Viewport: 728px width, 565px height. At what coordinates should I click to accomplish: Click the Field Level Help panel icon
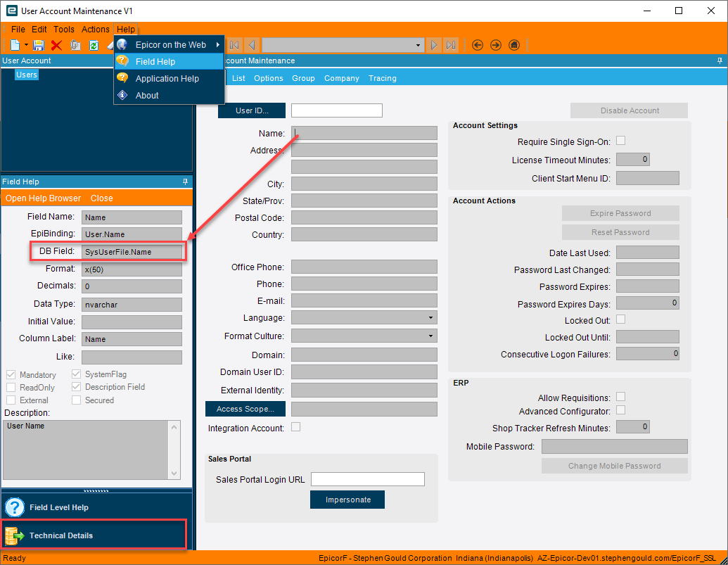(x=14, y=506)
